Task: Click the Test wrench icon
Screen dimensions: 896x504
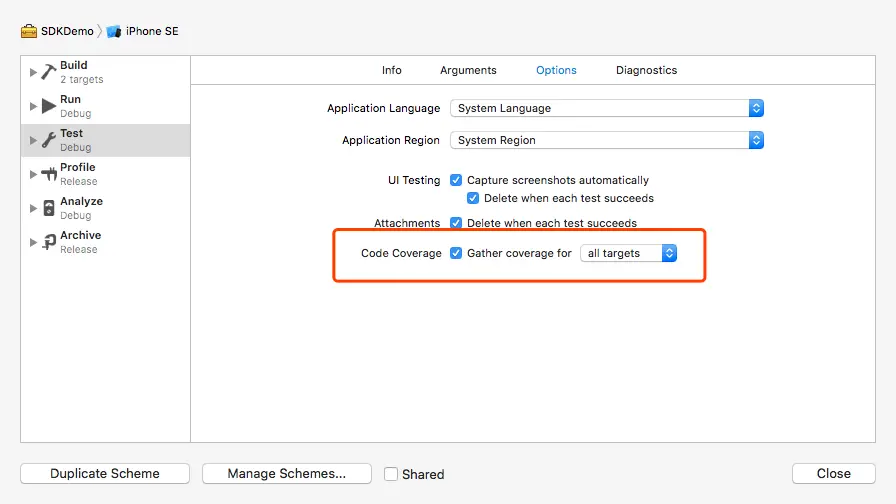Action: 49,140
